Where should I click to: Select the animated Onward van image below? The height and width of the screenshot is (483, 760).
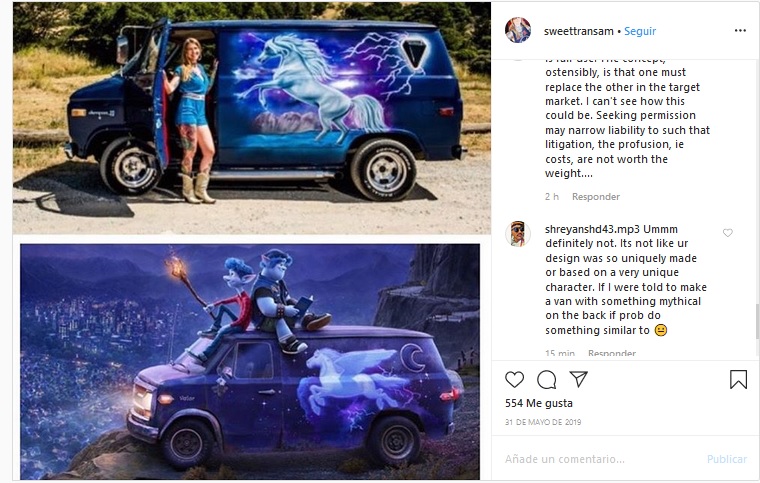250,362
